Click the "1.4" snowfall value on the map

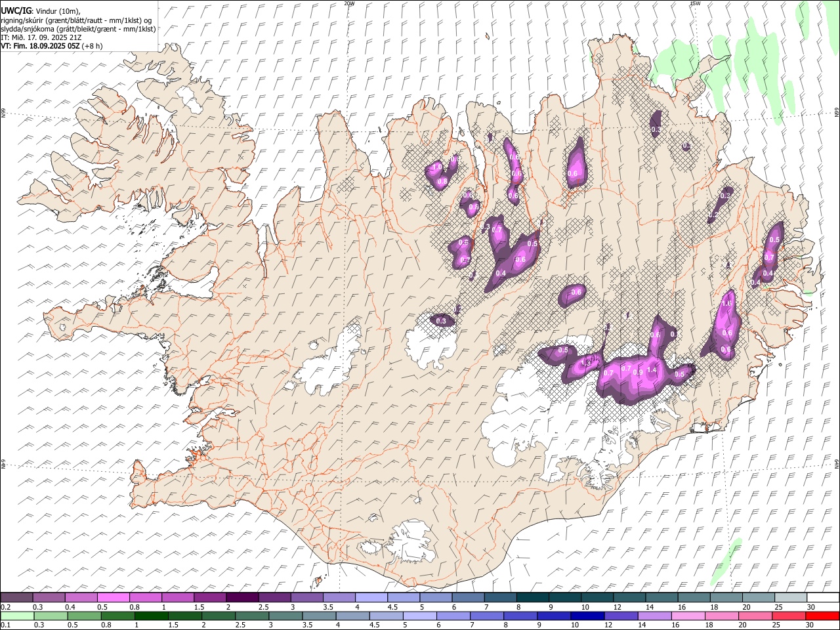click(x=652, y=370)
